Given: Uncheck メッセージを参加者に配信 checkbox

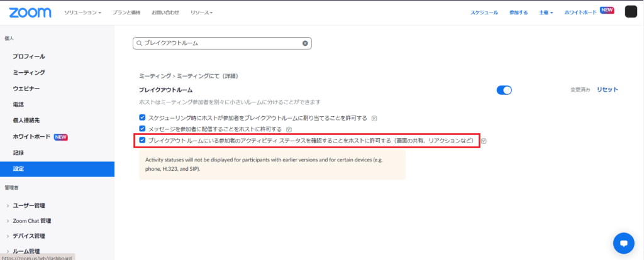Looking at the screenshot, I should [143, 129].
